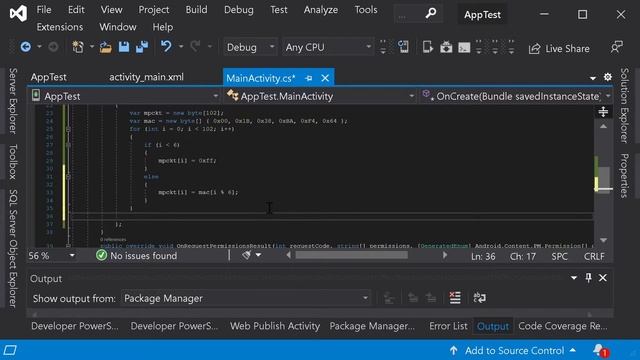Save the current file with Save icon
The image size is (640, 360).
click(124, 47)
